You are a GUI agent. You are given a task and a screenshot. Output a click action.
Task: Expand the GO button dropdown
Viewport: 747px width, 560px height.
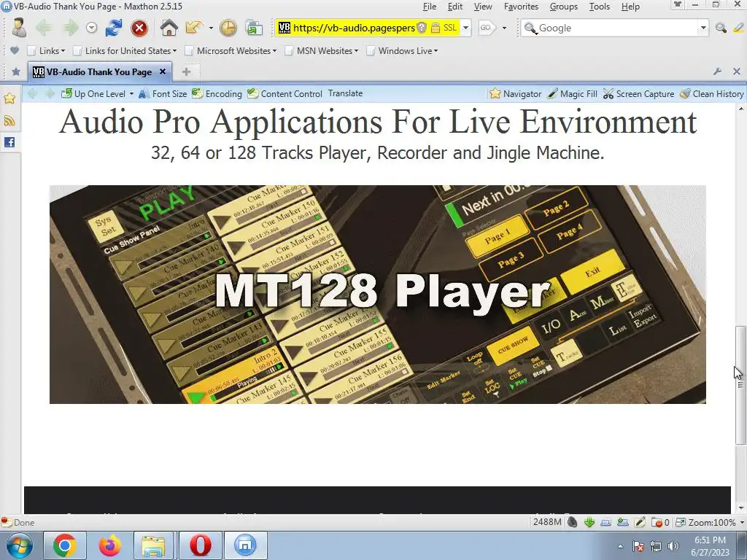[x=504, y=28]
